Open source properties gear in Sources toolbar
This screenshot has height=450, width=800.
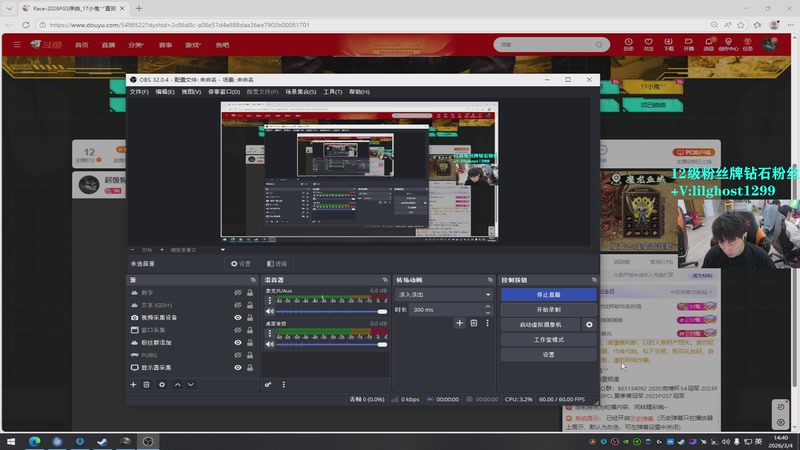pos(162,385)
